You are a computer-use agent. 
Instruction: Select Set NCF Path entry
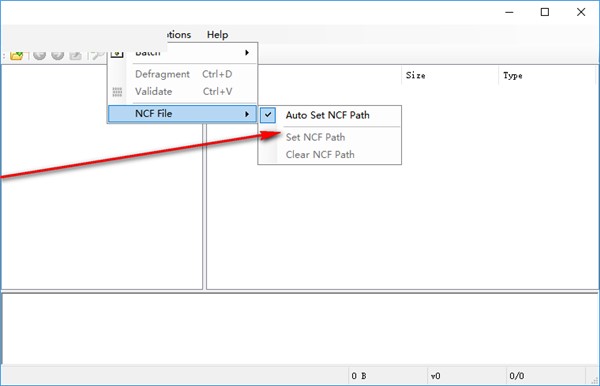click(x=315, y=137)
